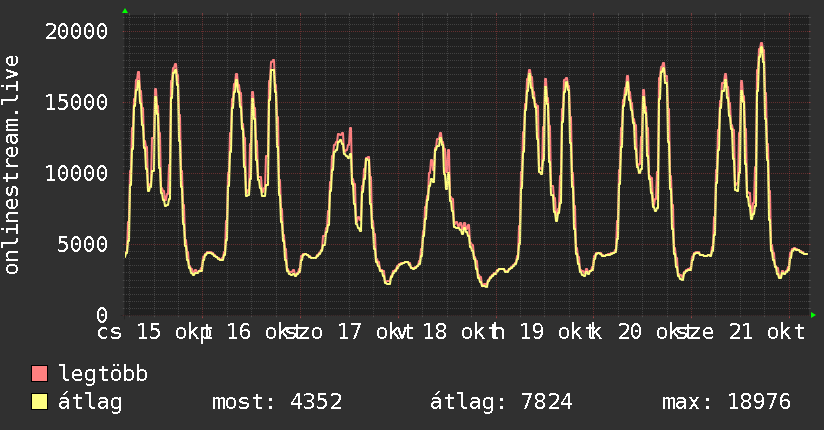This screenshot has height=430, width=824.
Task: Click the pink legtöbb legend swatch
Action: (39, 374)
